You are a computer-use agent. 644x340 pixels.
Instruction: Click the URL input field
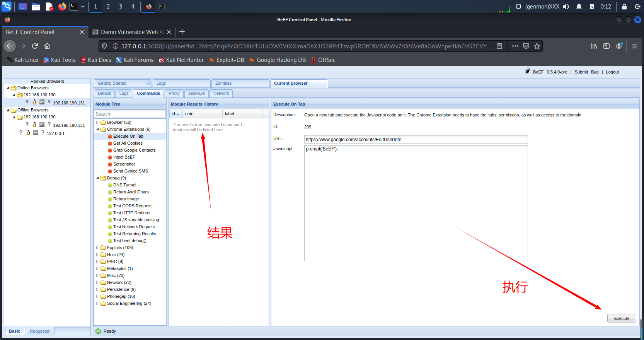pos(416,139)
